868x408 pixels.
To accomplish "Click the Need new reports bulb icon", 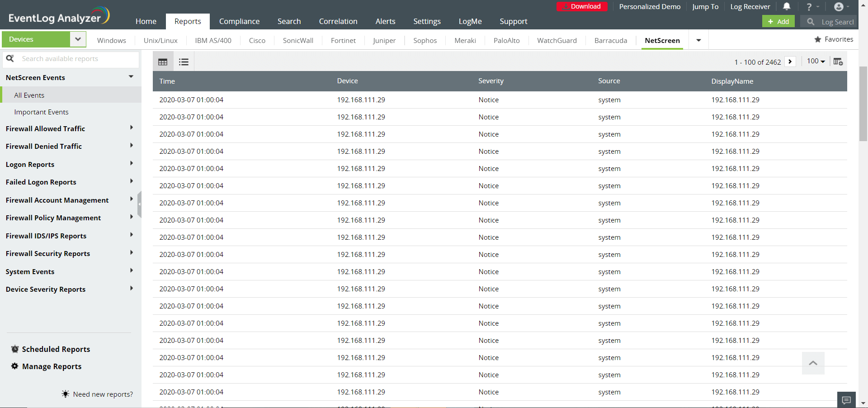I will point(66,394).
